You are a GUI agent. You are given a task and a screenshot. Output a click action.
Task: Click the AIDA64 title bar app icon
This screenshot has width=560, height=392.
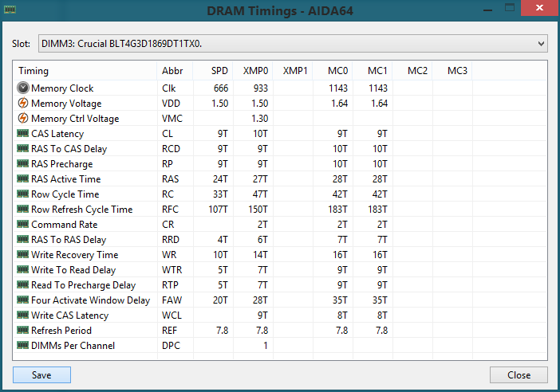coord(10,10)
